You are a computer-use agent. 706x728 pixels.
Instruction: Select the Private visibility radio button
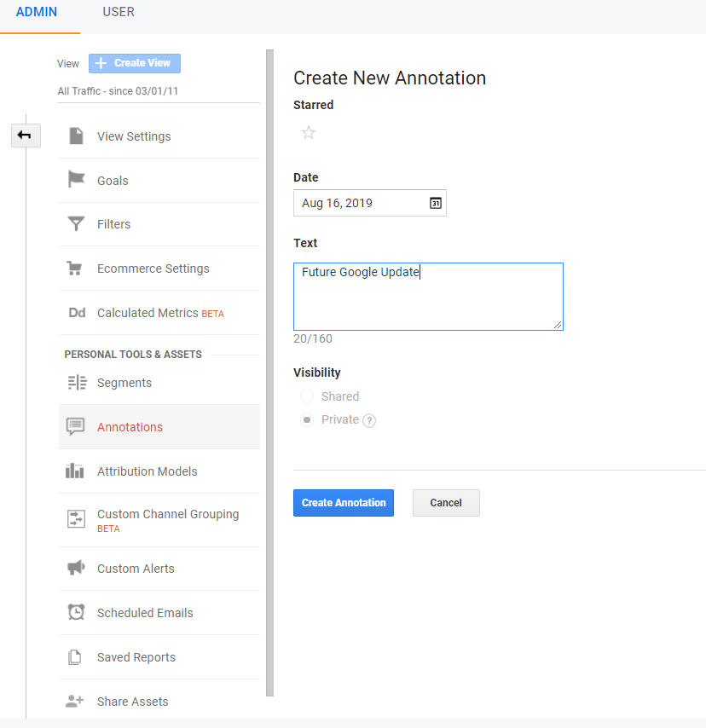(x=306, y=419)
